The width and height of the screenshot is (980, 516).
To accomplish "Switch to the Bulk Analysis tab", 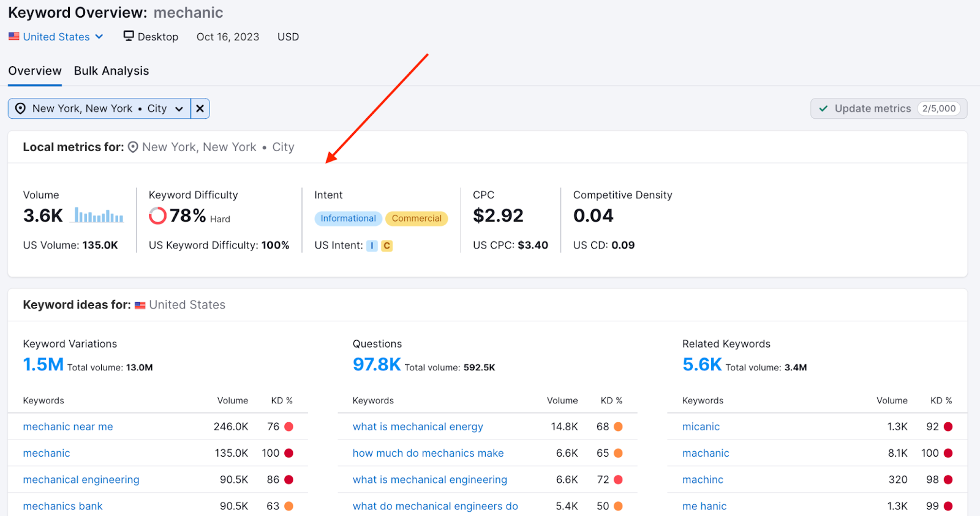I will tap(111, 71).
